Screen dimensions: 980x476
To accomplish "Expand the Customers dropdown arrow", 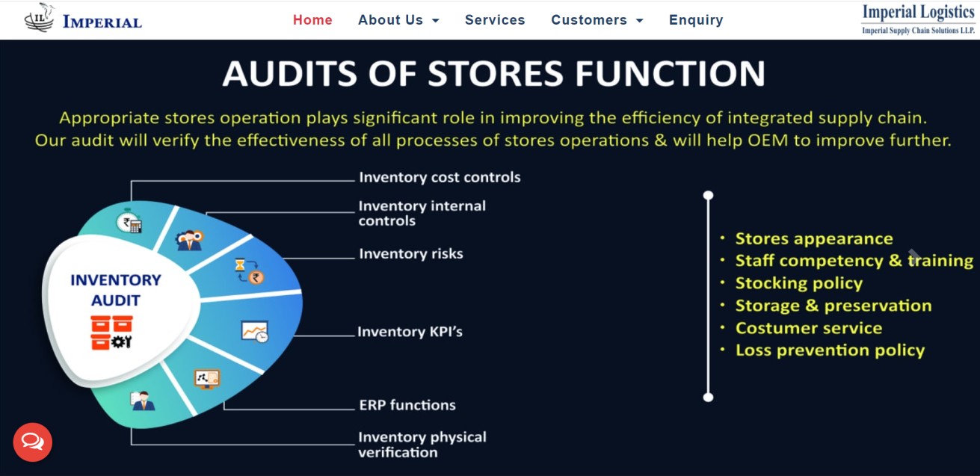I will pyautogui.click(x=640, y=21).
